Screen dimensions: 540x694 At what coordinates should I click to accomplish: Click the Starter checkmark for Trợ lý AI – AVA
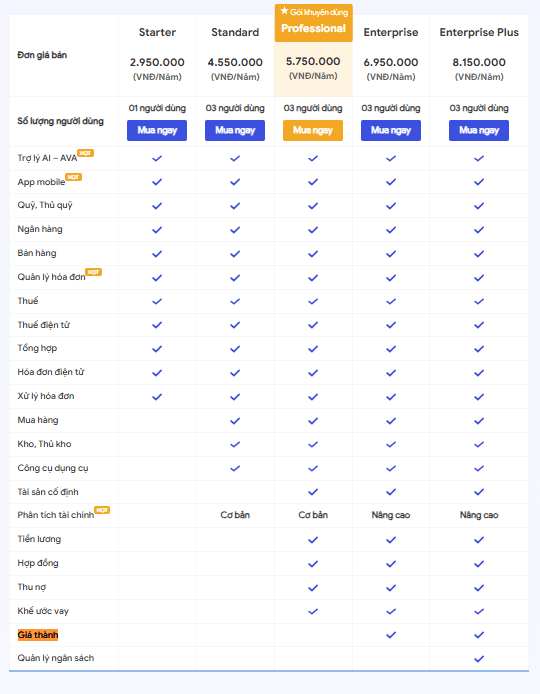pos(157,158)
